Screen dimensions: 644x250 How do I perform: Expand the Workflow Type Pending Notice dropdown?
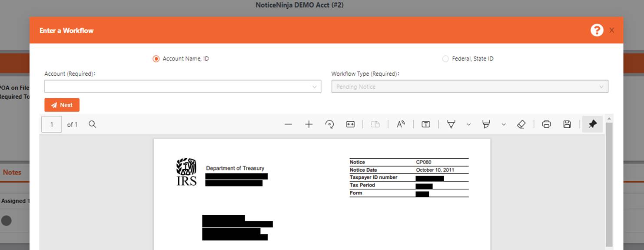pos(470,87)
